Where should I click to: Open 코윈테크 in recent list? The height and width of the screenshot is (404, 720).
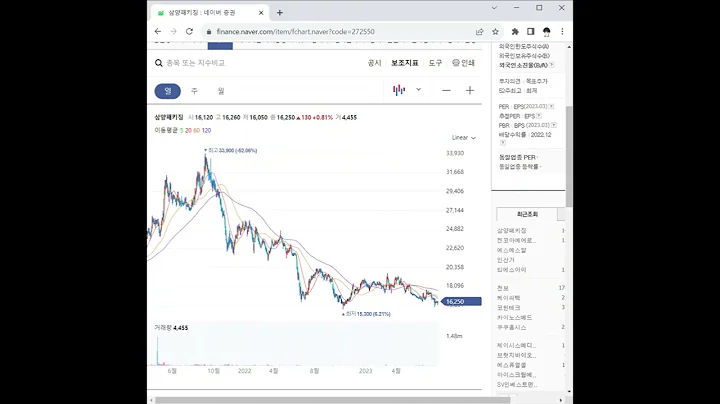click(508, 308)
